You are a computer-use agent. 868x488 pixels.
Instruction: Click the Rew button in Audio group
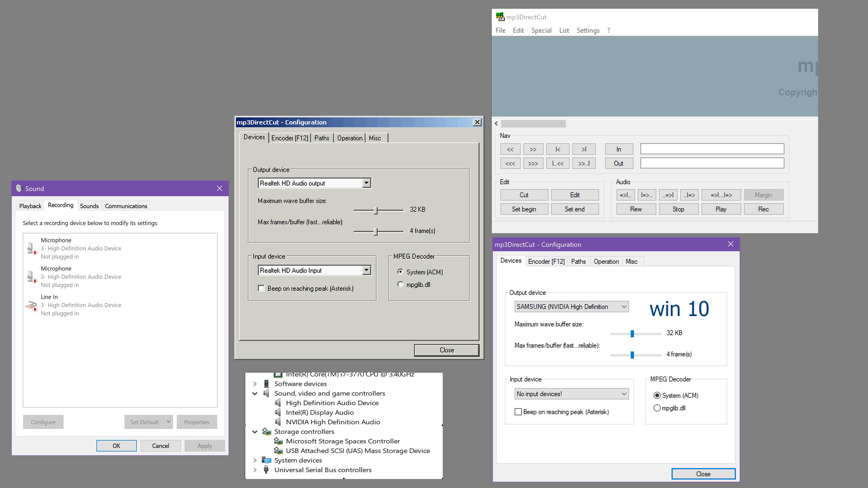tap(636, 209)
